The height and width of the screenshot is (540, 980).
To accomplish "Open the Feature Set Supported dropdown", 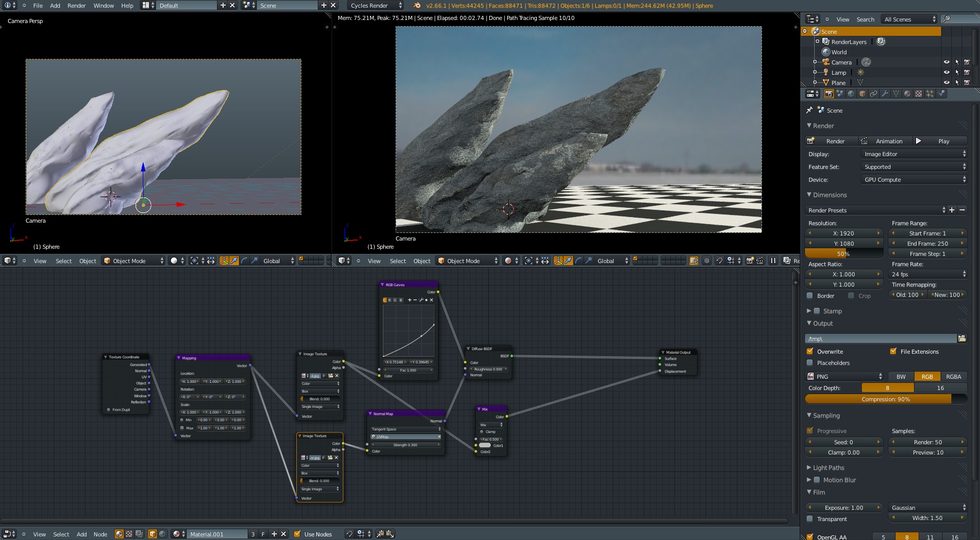I will 913,167.
